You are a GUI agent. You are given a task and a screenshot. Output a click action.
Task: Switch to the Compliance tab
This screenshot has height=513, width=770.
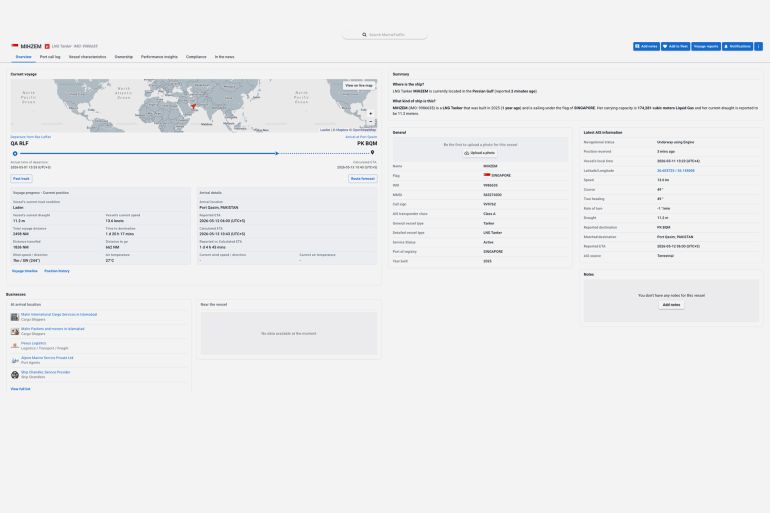tap(196, 57)
